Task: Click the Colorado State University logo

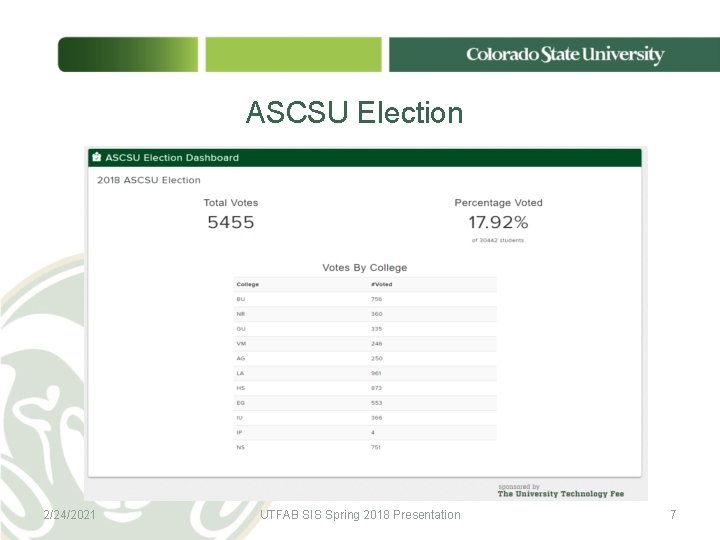Action: [564, 55]
